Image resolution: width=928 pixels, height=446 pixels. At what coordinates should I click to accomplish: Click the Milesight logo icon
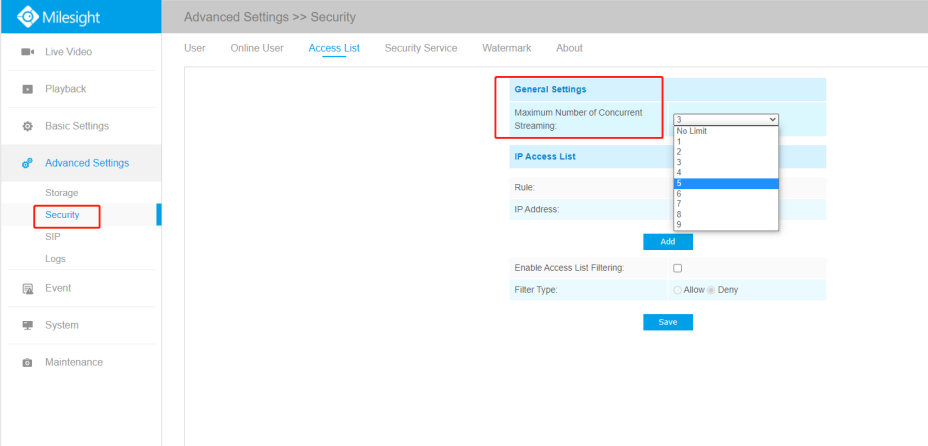[x=27, y=17]
